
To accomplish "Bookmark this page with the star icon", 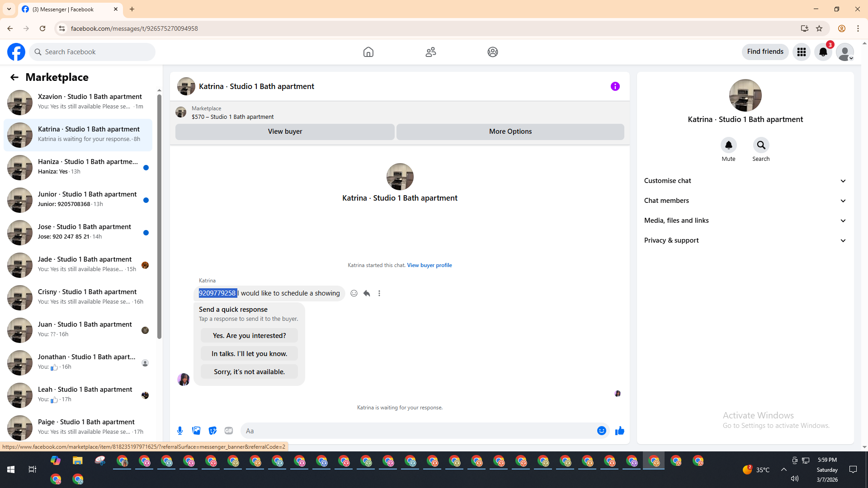I will [819, 28].
